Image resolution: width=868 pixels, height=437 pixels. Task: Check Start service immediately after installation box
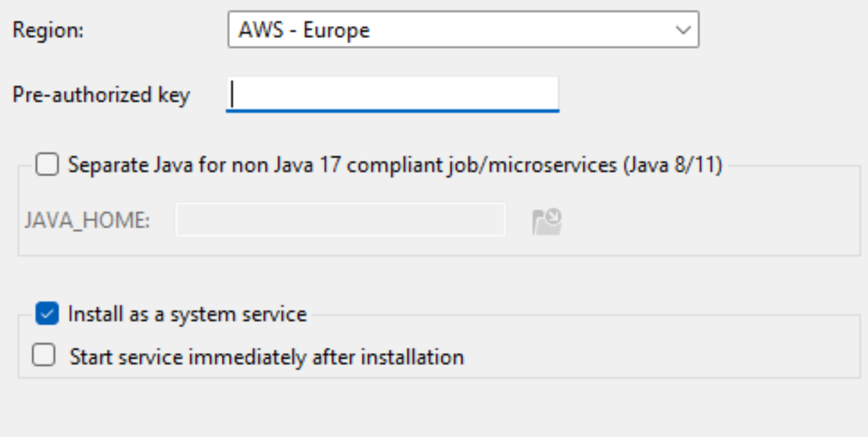click(44, 356)
